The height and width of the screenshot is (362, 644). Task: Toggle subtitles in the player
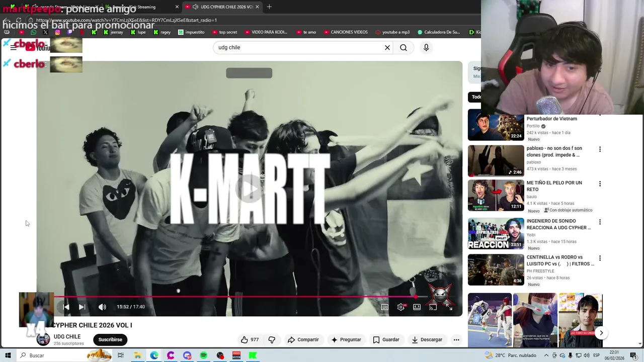point(384,307)
